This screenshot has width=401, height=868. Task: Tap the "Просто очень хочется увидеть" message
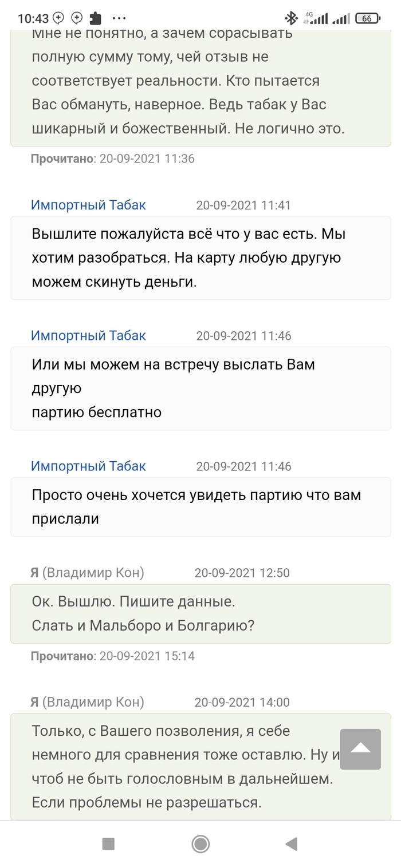pyautogui.click(x=200, y=506)
